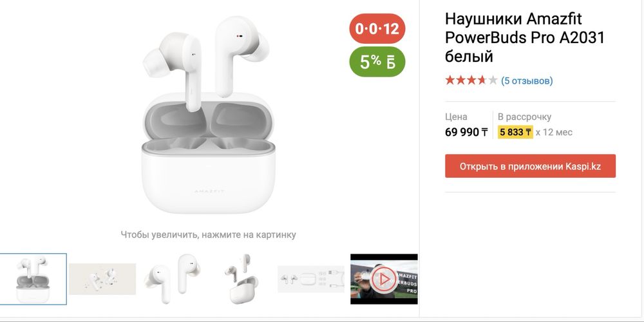Screen dimensions: 644x322
Task: Select the second thumbnail with scattered earbuds
Action: pos(102,279)
